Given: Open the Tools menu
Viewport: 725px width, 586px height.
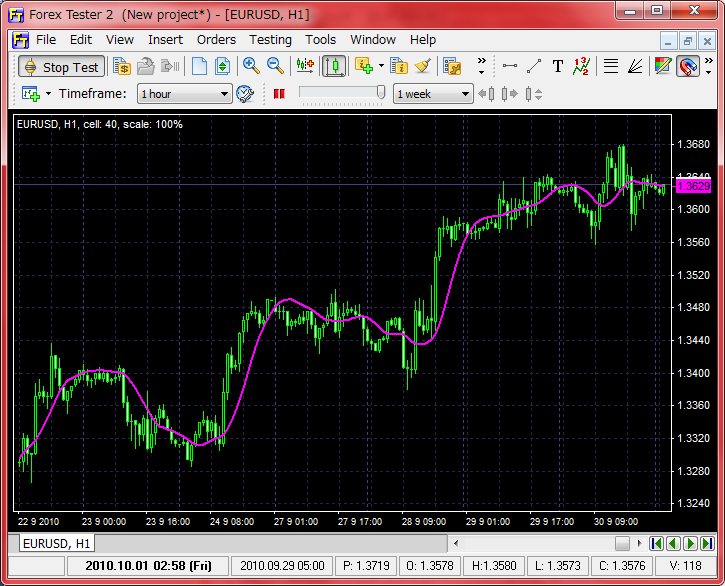Looking at the screenshot, I should tap(320, 40).
